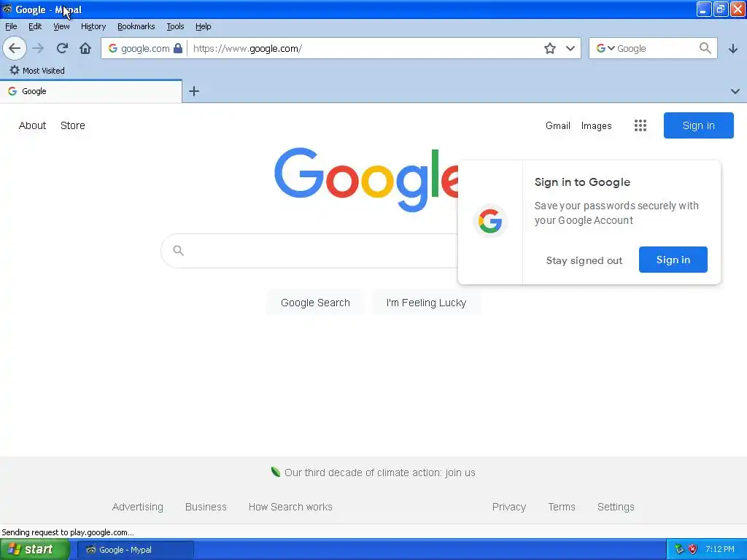Open How Search works link
The image size is (747, 560).
(x=290, y=507)
